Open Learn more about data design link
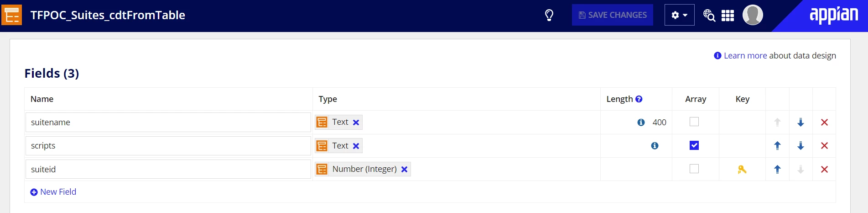 coord(745,56)
